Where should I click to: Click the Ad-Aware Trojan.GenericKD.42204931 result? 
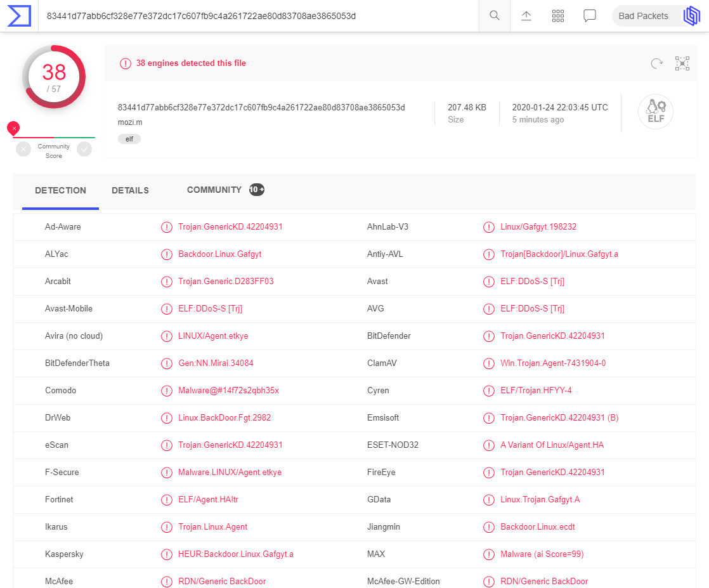click(x=230, y=227)
